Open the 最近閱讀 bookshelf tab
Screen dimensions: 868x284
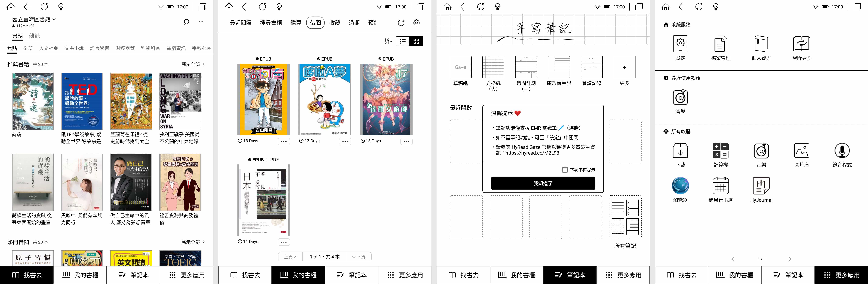click(241, 23)
